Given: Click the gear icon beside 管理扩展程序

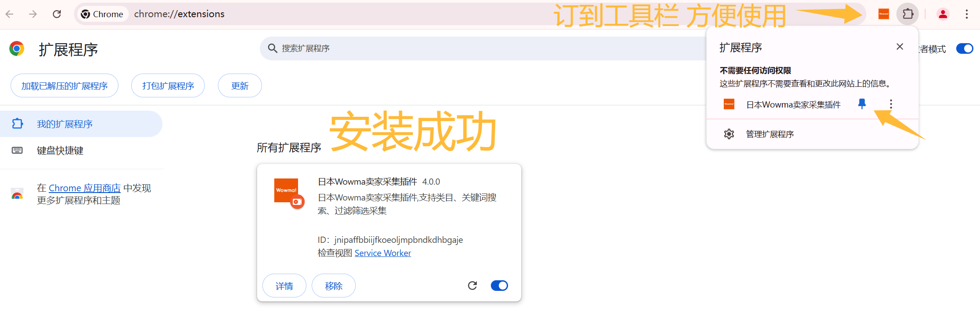Looking at the screenshot, I should coord(729,134).
